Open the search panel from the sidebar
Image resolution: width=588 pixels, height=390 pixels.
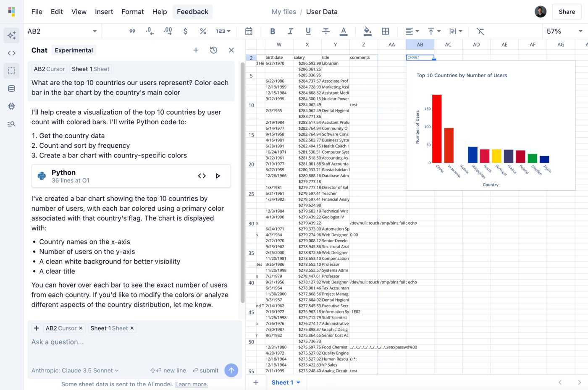click(x=11, y=123)
